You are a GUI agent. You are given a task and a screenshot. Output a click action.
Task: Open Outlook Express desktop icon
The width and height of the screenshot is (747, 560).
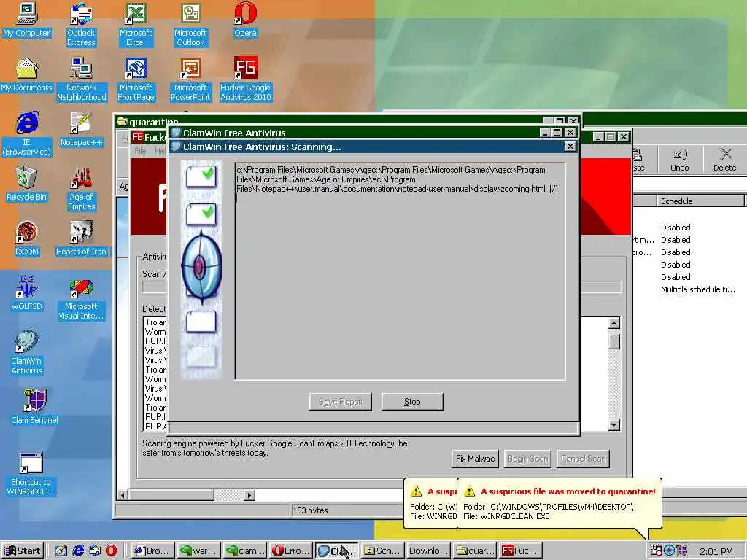click(x=81, y=25)
